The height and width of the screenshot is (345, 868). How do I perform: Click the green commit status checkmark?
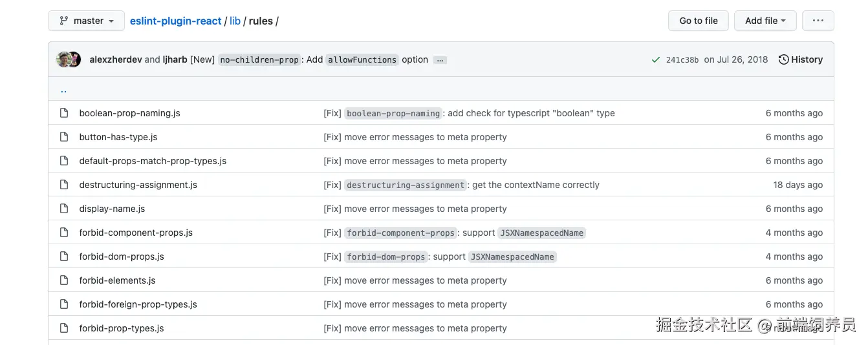point(656,60)
